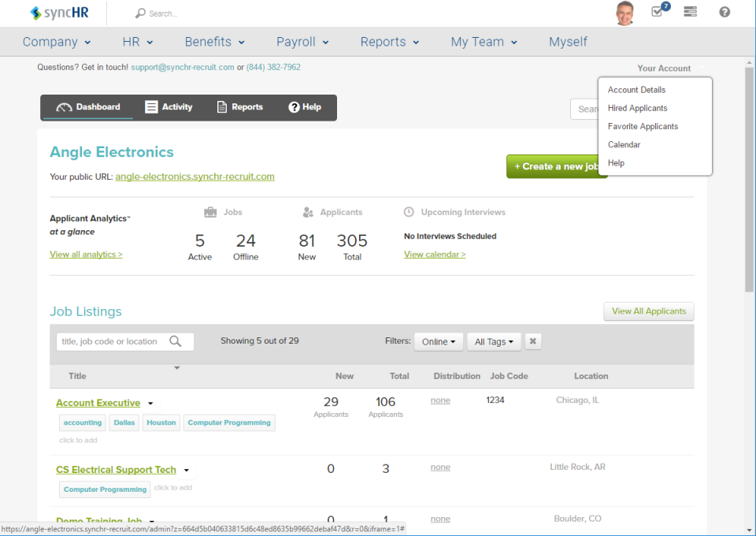
Task: Clear filters with the X button
Action: click(533, 341)
